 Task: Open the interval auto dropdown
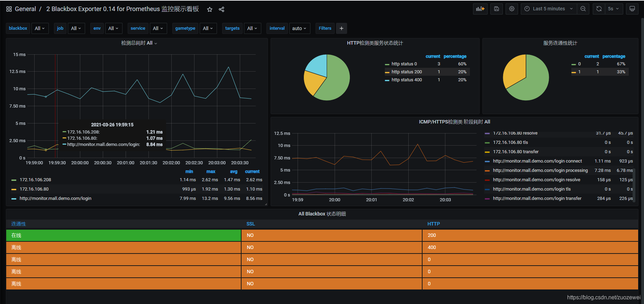tap(300, 28)
